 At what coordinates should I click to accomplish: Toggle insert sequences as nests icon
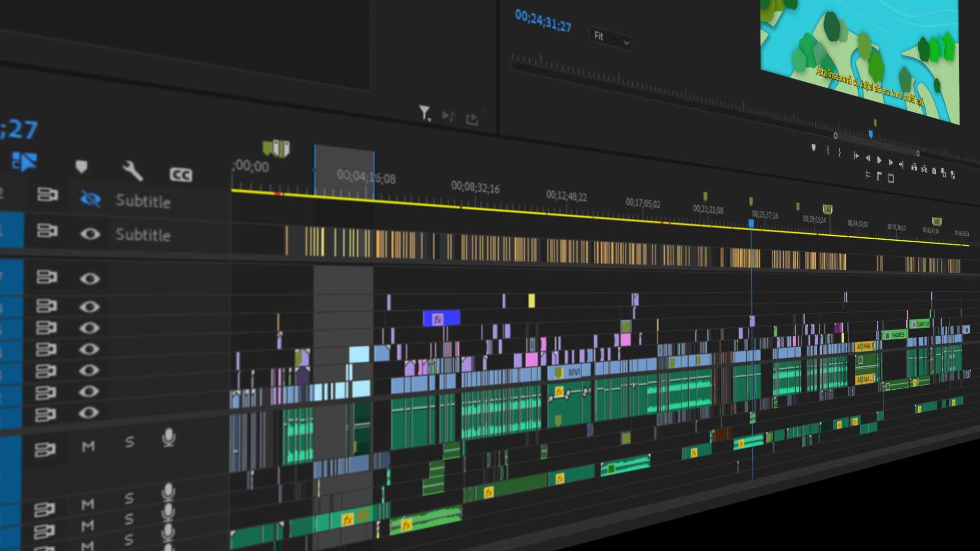click(x=24, y=161)
